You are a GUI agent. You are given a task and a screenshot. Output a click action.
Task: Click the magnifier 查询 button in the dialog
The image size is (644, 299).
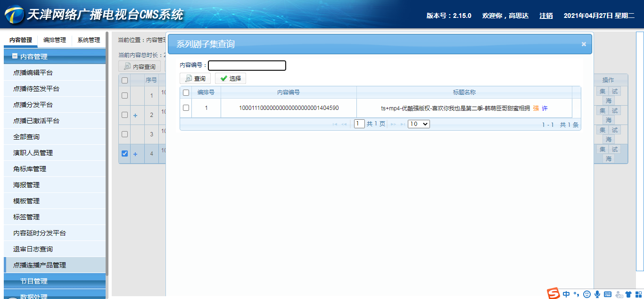tap(195, 79)
